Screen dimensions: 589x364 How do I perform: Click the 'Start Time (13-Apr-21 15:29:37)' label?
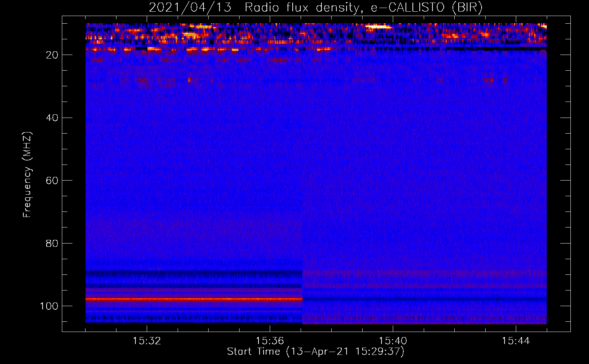click(316, 352)
